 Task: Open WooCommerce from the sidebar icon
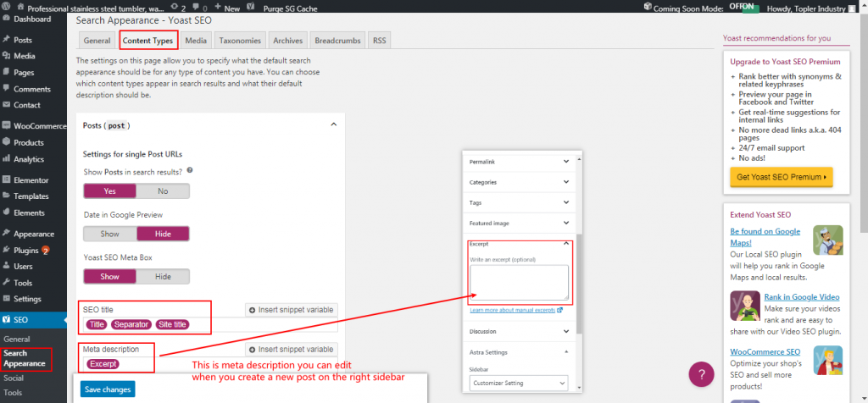(x=7, y=126)
